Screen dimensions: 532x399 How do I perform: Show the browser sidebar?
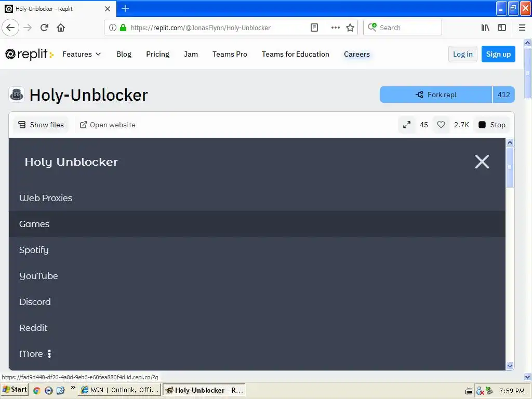coord(502,28)
